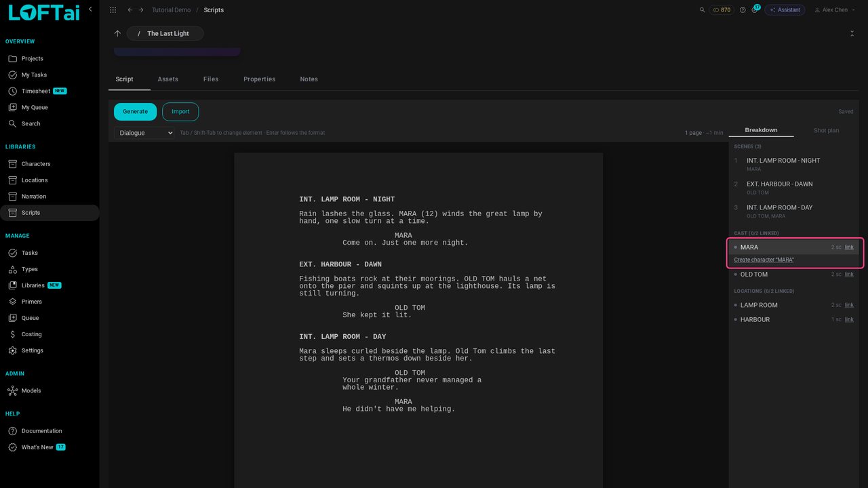Open the Dialogue element type dropdown

[x=144, y=133]
